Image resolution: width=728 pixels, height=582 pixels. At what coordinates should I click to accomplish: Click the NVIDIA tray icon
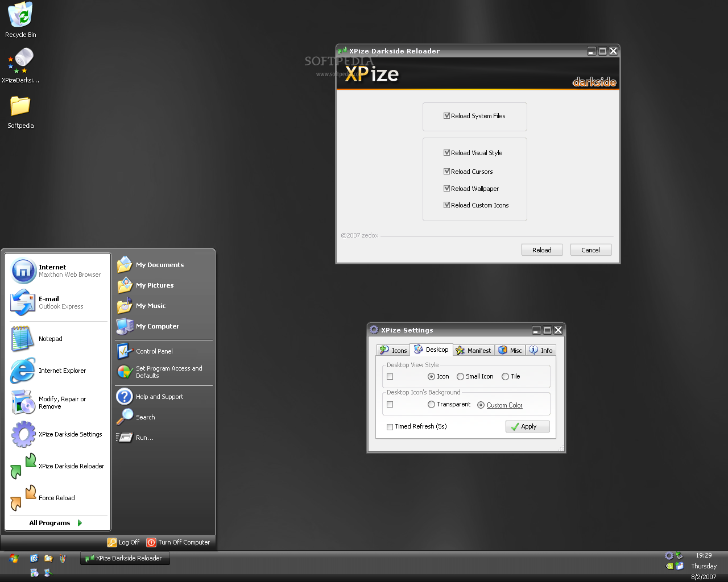[669, 566]
